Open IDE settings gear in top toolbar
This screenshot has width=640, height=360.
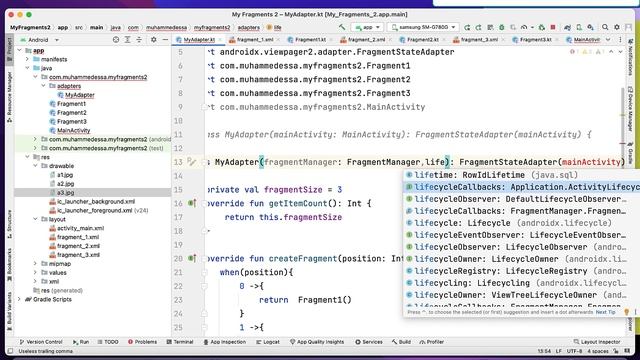tap(617, 27)
